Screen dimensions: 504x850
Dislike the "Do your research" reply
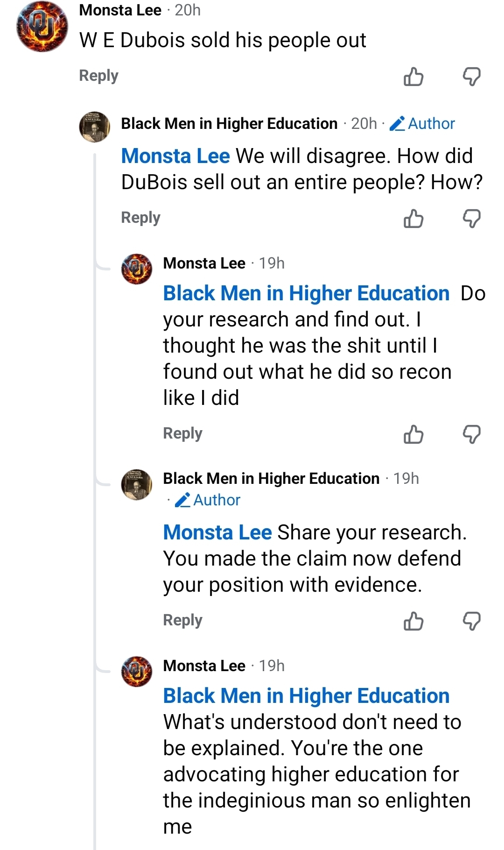point(471,434)
